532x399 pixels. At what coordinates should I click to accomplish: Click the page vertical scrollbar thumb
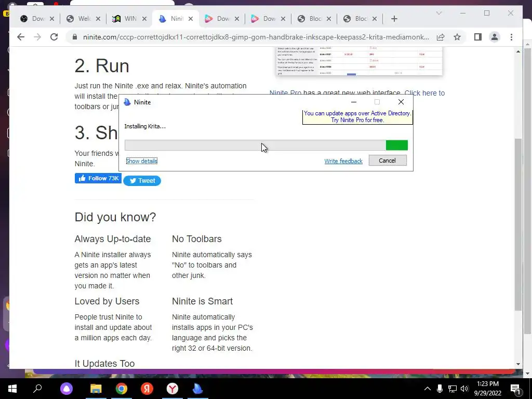518,224
